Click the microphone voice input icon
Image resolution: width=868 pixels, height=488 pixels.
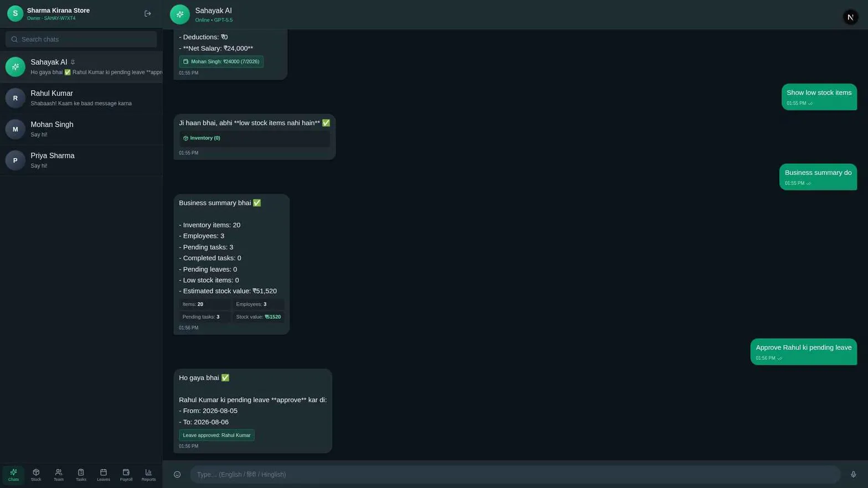(853, 474)
